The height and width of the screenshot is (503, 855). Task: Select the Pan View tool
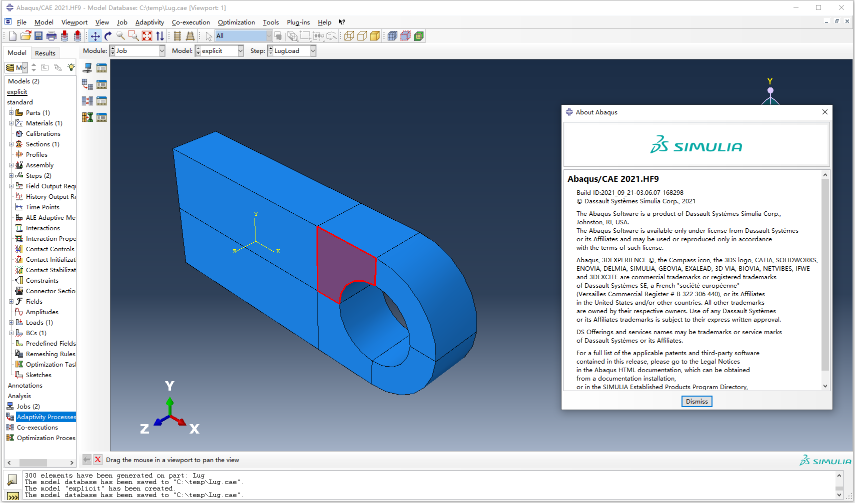point(95,36)
